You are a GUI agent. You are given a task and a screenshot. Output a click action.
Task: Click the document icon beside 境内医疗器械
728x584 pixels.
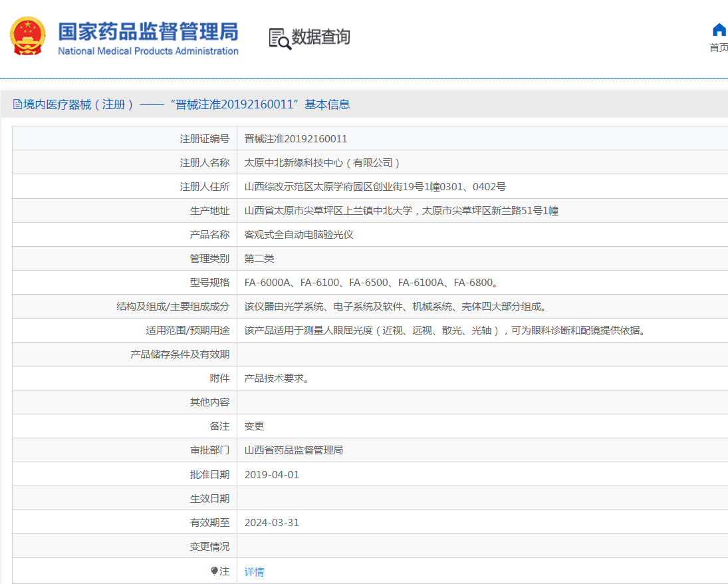tap(18, 104)
